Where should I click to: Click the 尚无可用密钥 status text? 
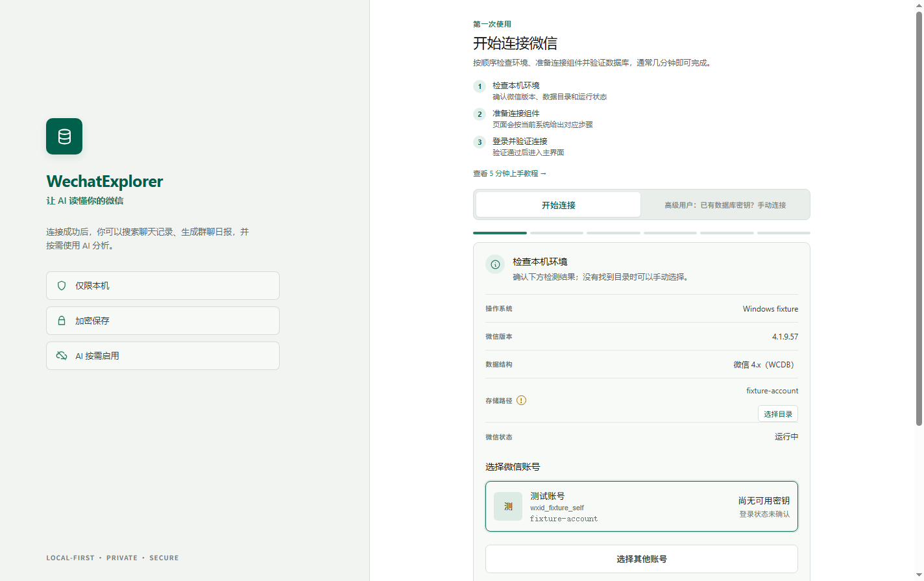[x=764, y=501]
